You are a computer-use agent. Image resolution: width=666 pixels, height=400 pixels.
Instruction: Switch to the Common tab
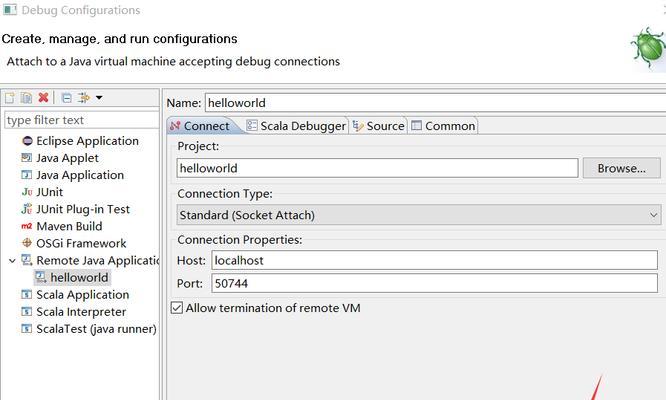[443, 126]
